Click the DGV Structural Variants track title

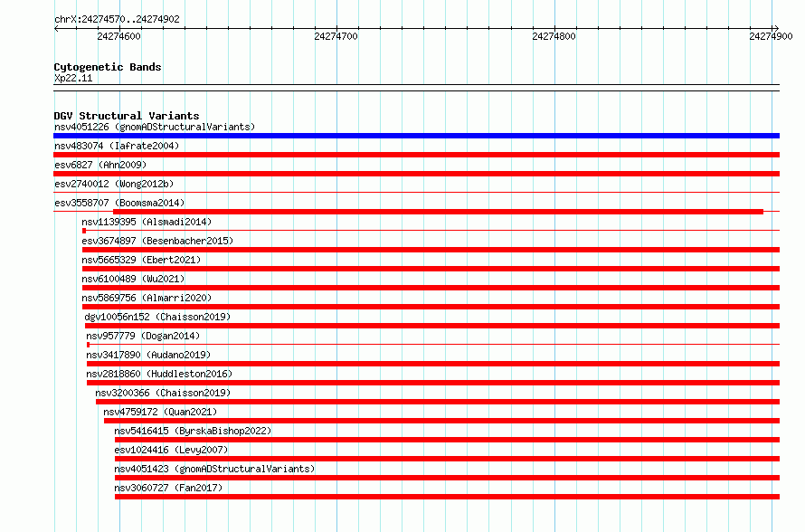(x=127, y=116)
